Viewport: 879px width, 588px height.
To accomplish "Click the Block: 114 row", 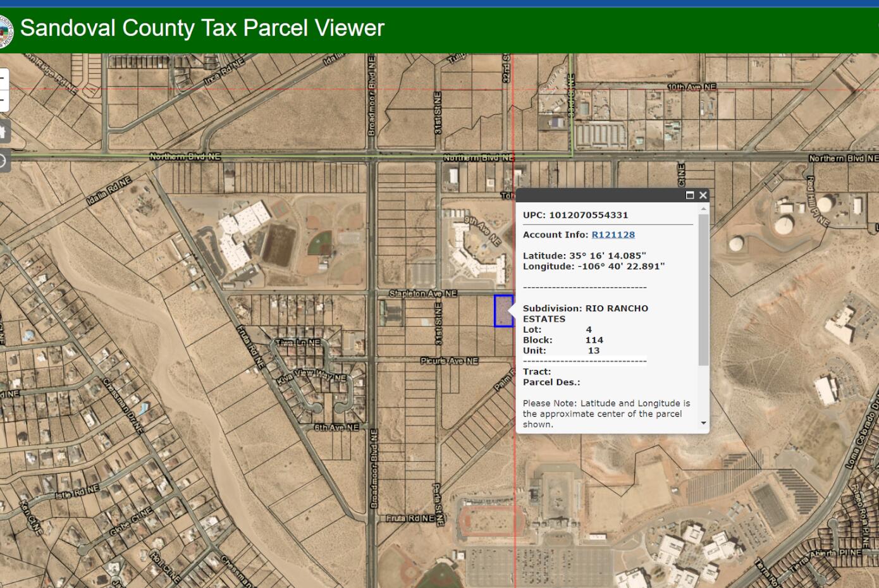I will (x=563, y=340).
